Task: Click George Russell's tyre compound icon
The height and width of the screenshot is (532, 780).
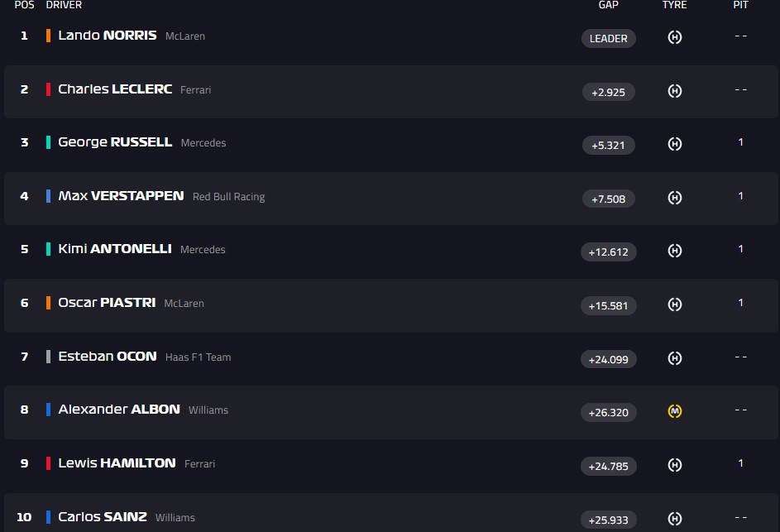Action: click(675, 144)
